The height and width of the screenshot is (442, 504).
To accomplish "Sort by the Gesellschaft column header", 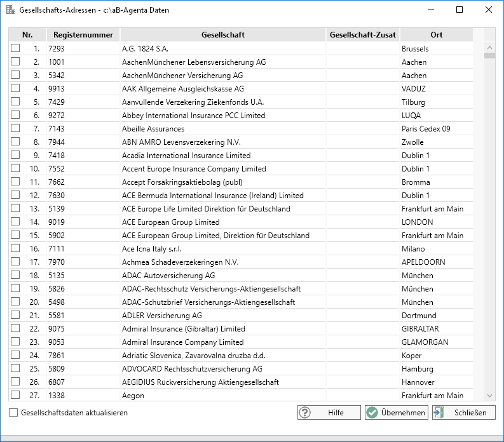I will (222, 35).
